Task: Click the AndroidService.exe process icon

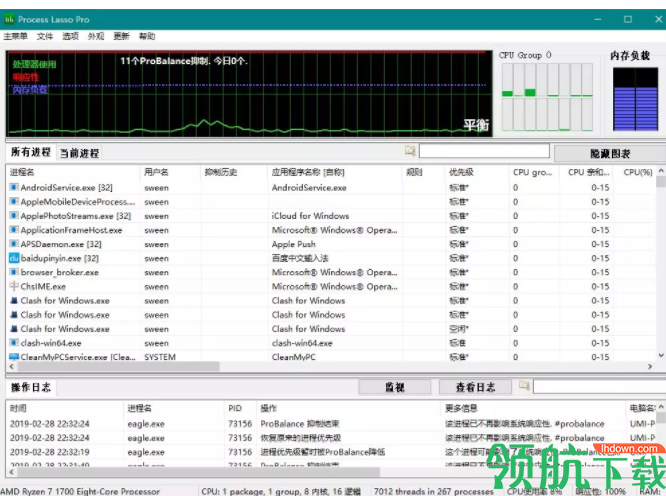Action: click(14, 187)
